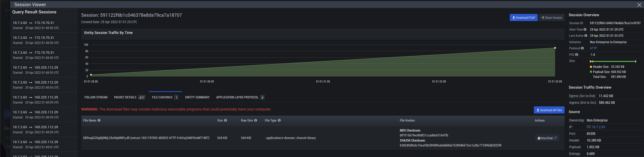Click the chart data point at 01:51:29

coord(91,75)
